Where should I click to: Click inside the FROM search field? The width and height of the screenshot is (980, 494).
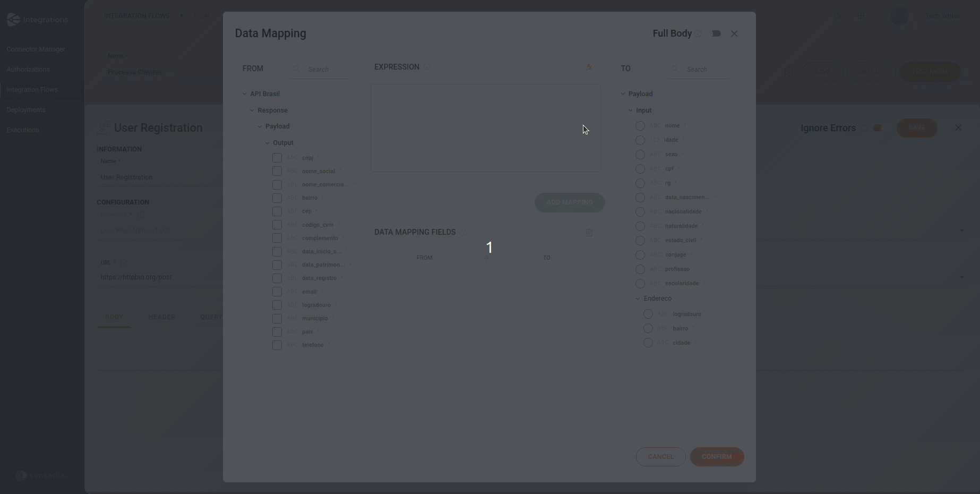[321, 69]
